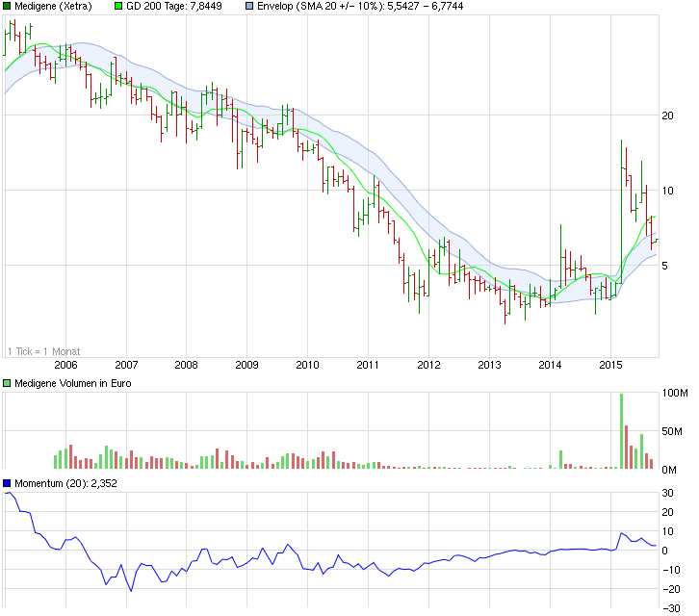Click the 'GD 200 Tage: 7,8449' label

174,6
